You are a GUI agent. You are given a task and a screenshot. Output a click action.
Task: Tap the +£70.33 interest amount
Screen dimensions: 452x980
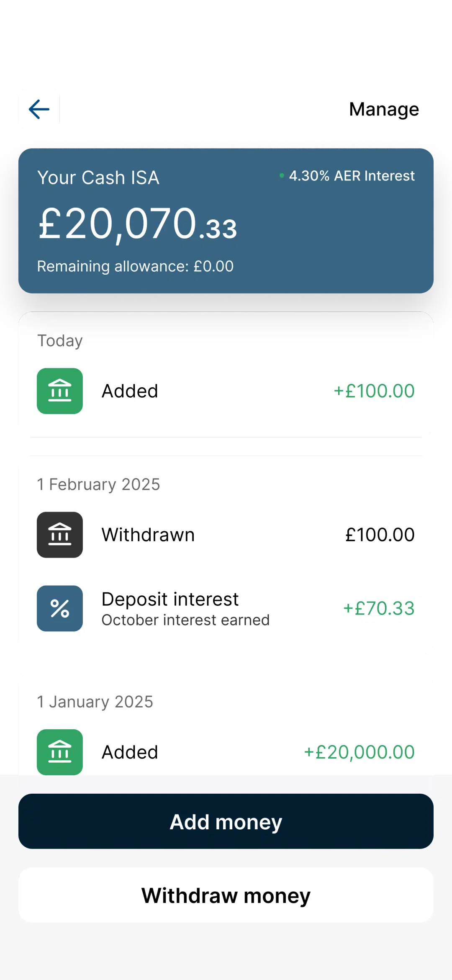[379, 608]
